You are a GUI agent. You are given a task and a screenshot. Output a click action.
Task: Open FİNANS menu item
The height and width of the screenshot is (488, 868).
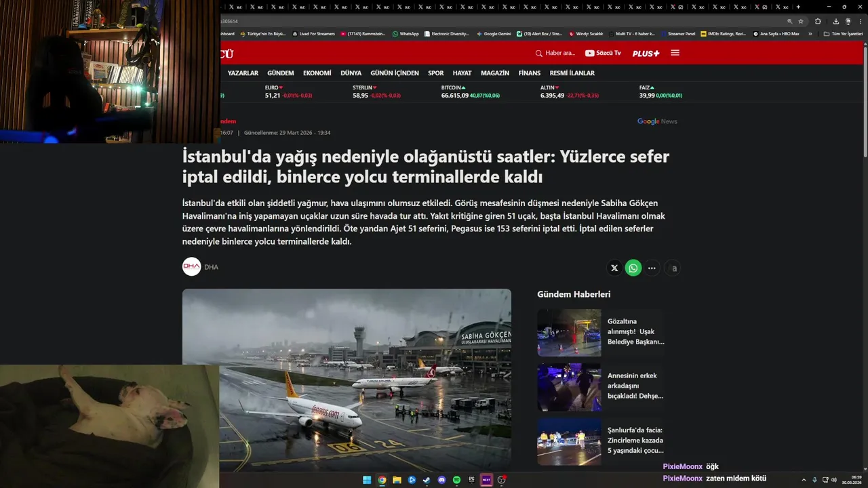pyautogui.click(x=530, y=73)
